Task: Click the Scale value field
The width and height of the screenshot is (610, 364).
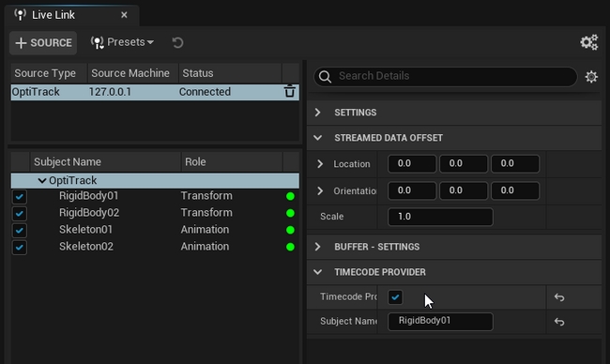Action: [x=440, y=217]
